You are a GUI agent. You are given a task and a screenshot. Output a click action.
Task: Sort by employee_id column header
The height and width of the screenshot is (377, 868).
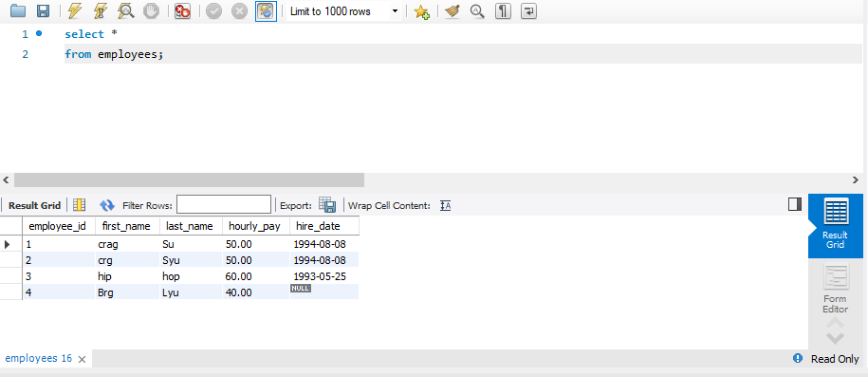tap(58, 226)
